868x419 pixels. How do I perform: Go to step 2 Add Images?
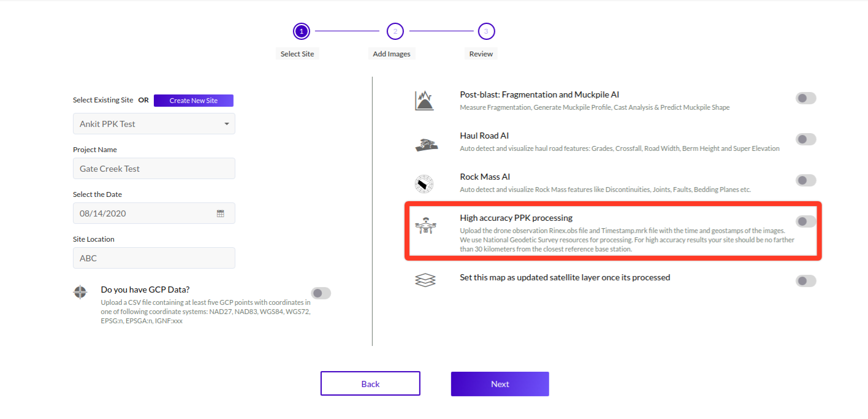[395, 31]
